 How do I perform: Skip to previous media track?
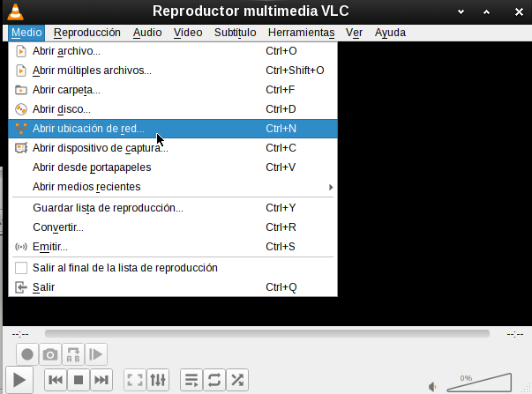[55, 380]
